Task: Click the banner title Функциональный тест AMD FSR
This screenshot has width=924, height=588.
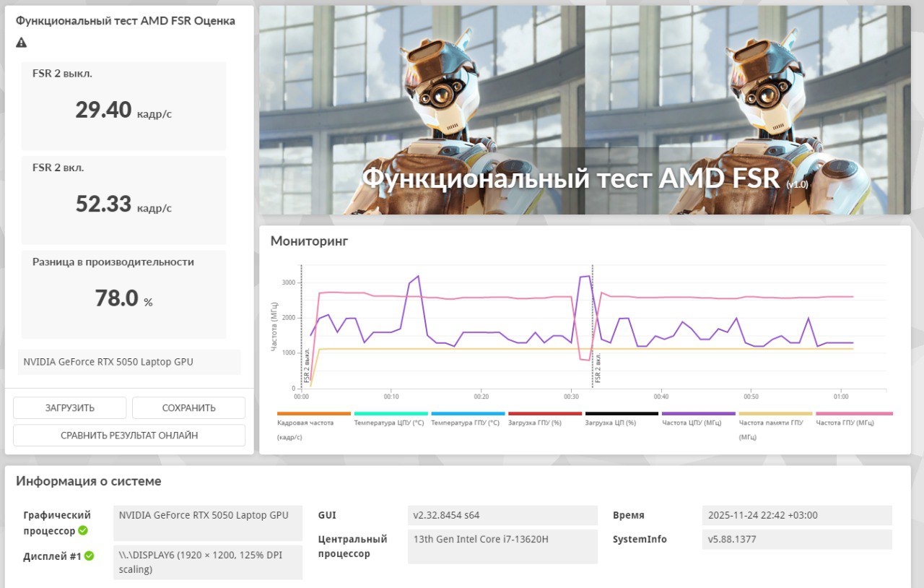Action: pyautogui.click(x=571, y=178)
